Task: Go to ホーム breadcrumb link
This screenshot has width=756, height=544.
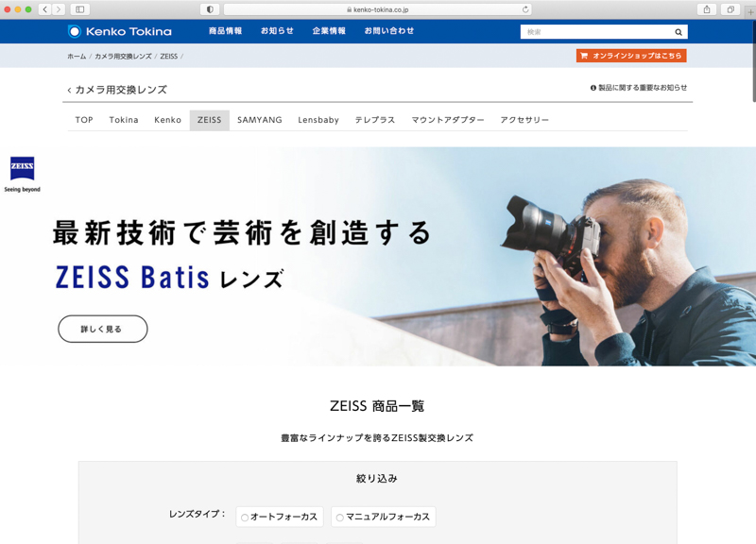Action: click(x=77, y=57)
